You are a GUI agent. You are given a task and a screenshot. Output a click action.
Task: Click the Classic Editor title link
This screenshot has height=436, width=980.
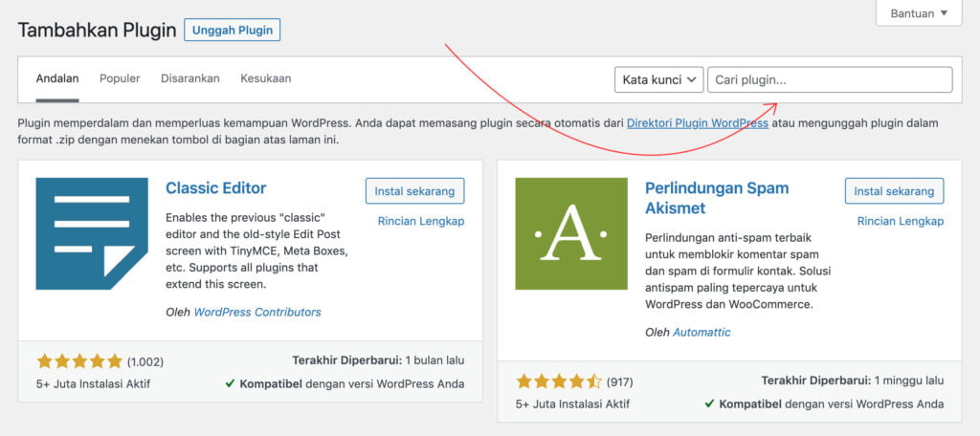[x=215, y=188]
